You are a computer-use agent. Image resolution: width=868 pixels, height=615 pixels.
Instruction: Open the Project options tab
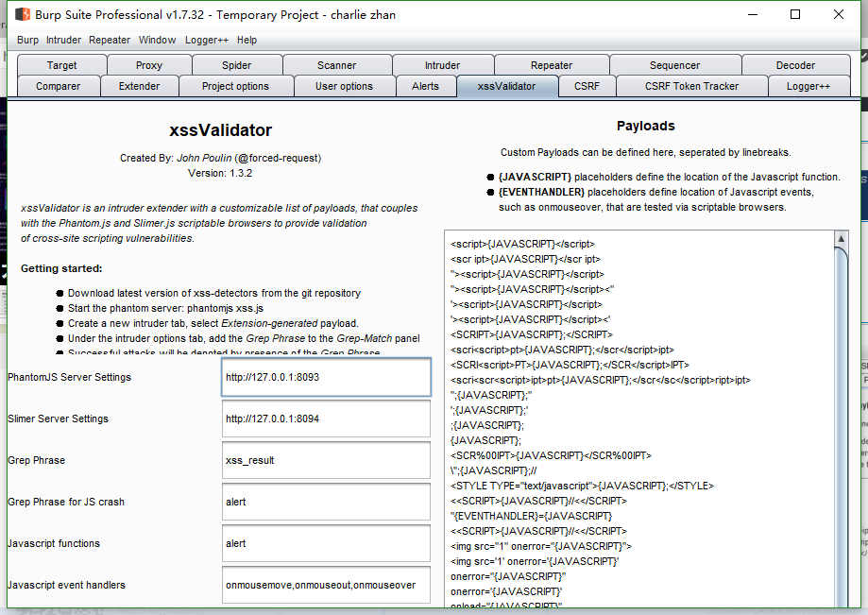pos(236,86)
